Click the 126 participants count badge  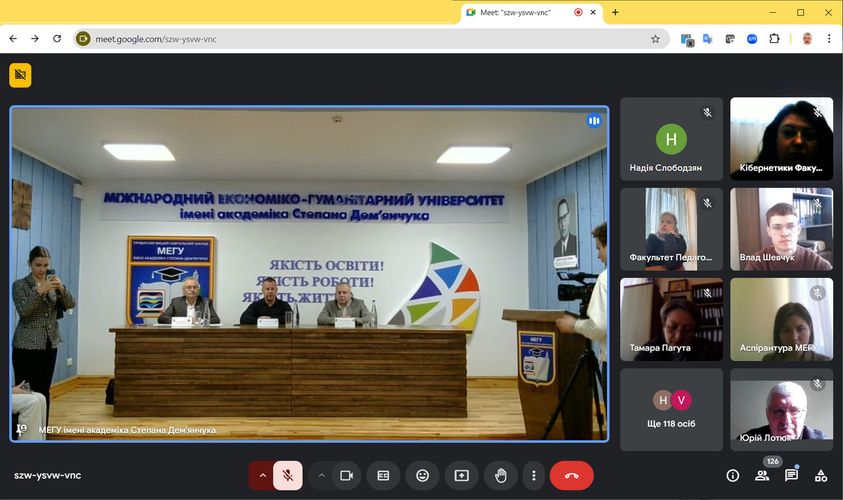click(x=773, y=461)
